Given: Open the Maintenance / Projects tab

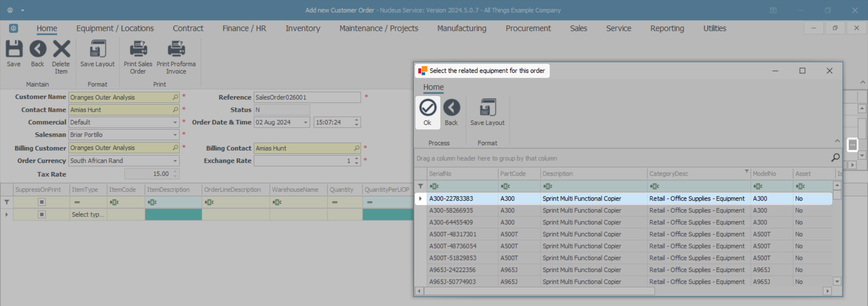Looking at the screenshot, I should pos(379,28).
